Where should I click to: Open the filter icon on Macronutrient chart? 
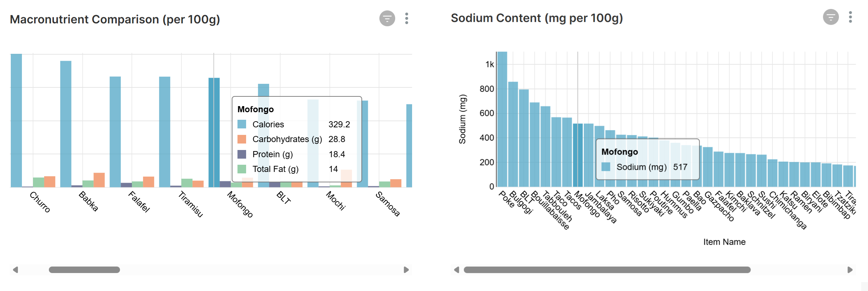(x=387, y=19)
